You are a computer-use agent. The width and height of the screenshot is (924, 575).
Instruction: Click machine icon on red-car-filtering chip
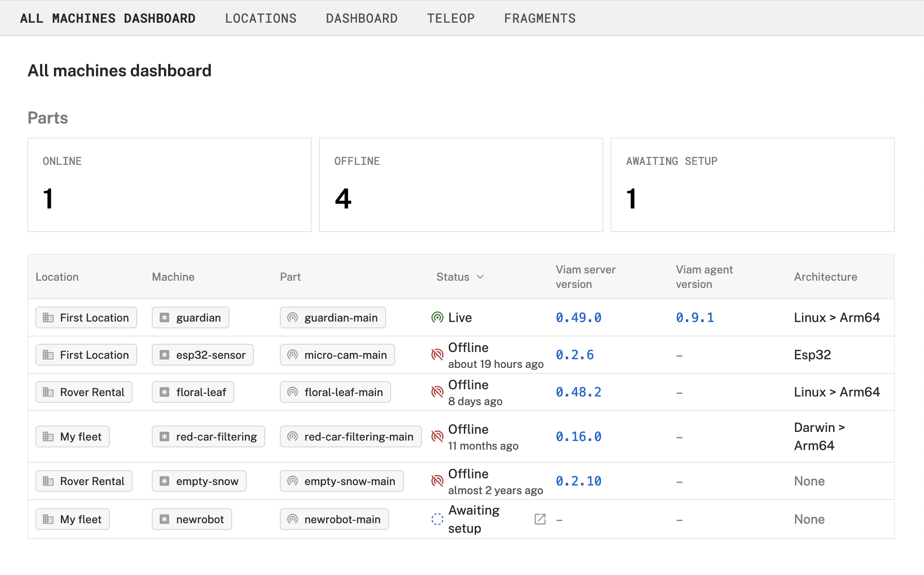[x=164, y=436]
